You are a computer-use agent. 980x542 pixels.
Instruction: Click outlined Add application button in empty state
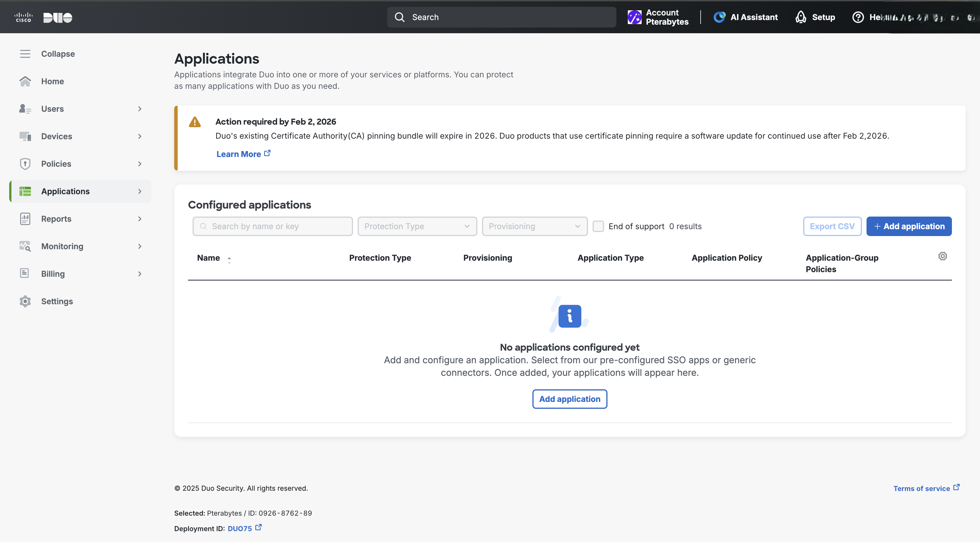click(569, 399)
